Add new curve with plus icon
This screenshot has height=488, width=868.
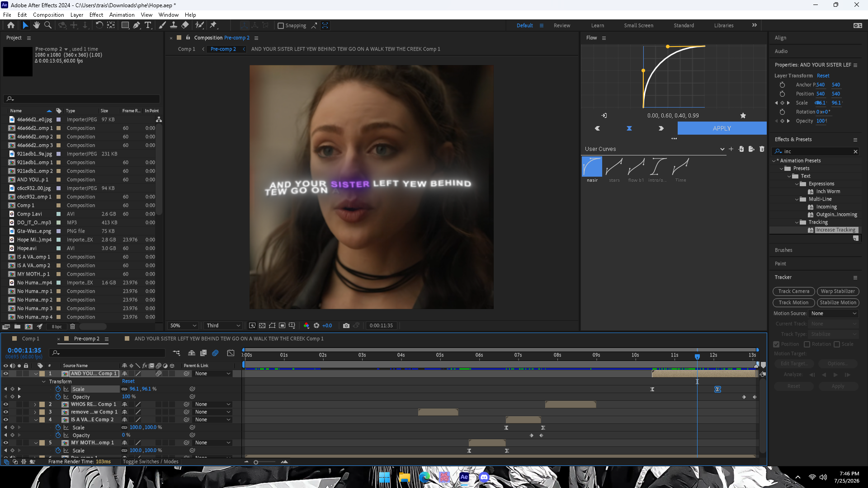tap(731, 149)
